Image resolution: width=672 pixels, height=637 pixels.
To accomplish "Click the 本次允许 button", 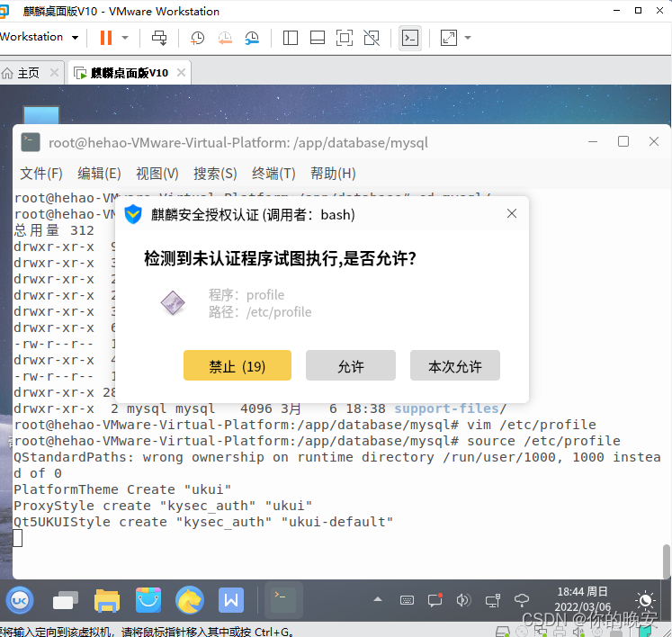I will point(455,365).
